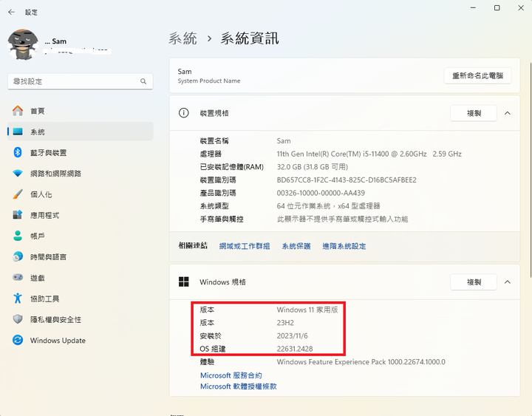Screen dimensions: 532x416
Task: Click the processor value i5-11400 text
Action: click(369, 154)
